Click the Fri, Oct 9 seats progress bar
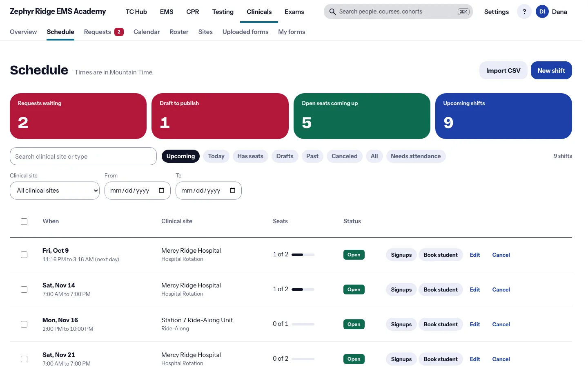The width and height of the screenshot is (588, 368). [303, 255]
